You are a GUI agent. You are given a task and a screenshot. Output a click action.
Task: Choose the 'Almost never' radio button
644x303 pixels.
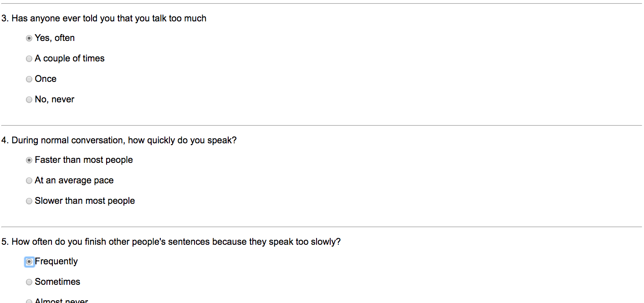pyautogui.click(x=29, y=301)
